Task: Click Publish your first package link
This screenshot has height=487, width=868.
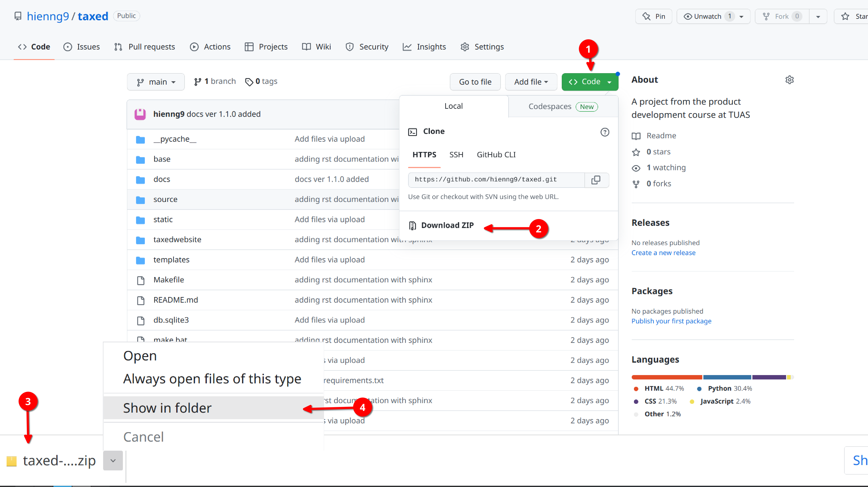Action: [x=671, y=321]
